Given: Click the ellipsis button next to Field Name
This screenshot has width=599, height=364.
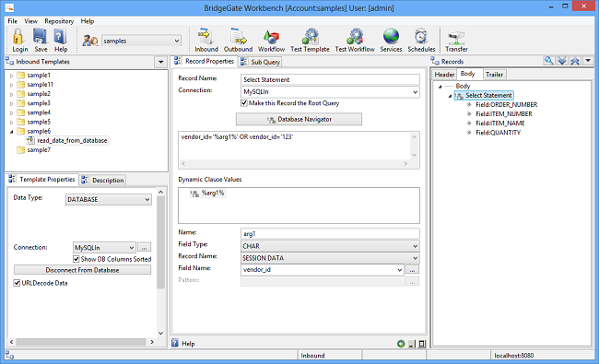Looking at the screenshot, I should coord(412,270).
